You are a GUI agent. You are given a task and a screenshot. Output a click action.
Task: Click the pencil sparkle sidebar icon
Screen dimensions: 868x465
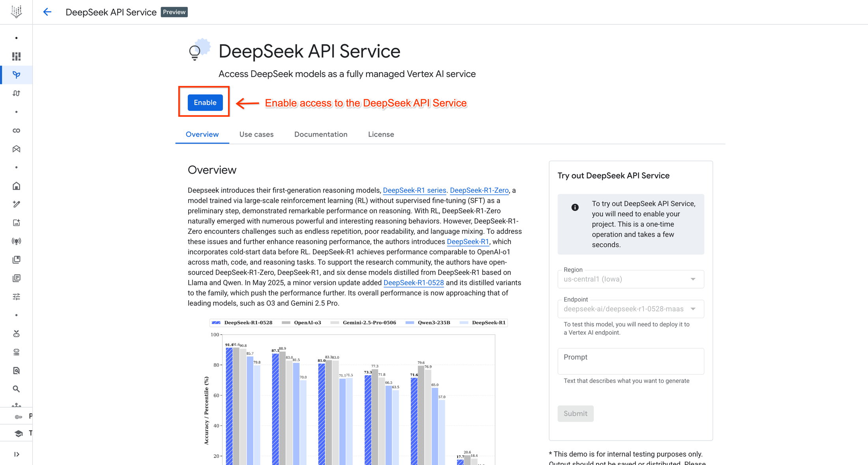pyautogui.click(x=16, y=204)
